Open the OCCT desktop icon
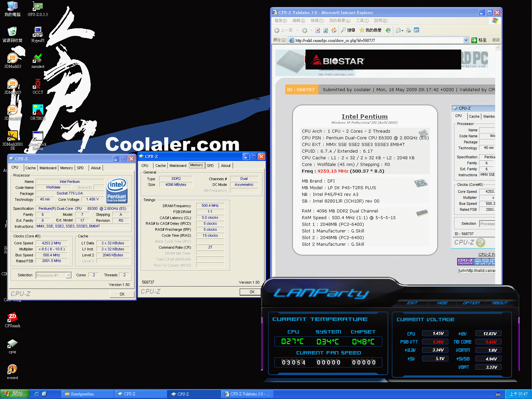Image resolution: width=532 pixels, height=399 pixels. pyautogui.click(x=38, y=86)
